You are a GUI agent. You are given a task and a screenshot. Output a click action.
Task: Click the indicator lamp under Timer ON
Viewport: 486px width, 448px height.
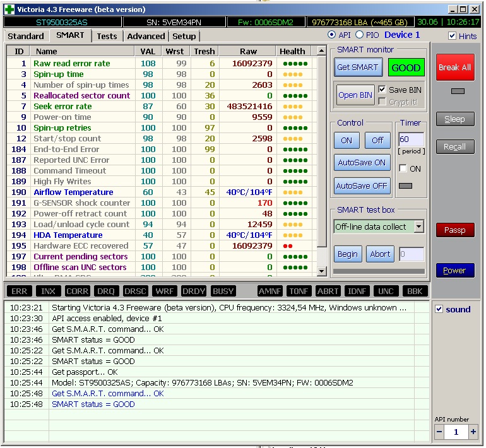pyautogui.click(x=405, y=186)
